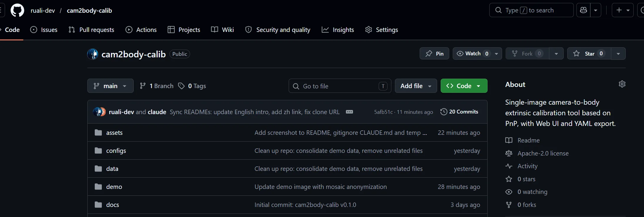Open the 1 Branch link
The width and height of the screenshot is (644, 217).
pyautogui.click(x=156, y=86)
